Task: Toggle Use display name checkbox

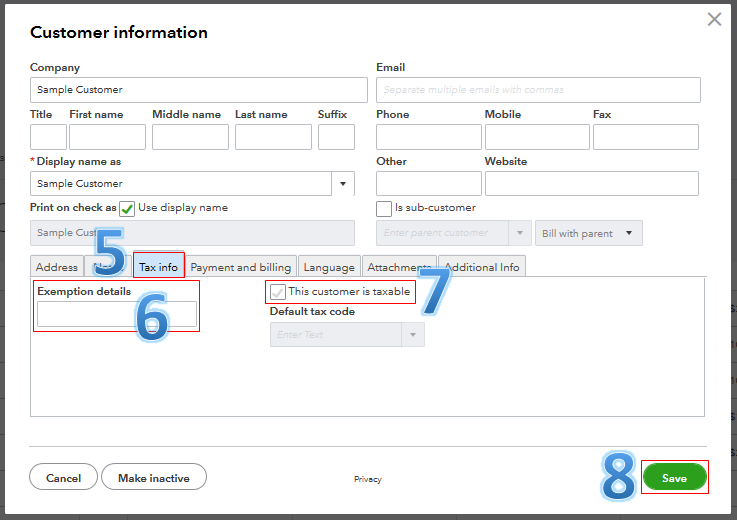Action: pos(127,209)
